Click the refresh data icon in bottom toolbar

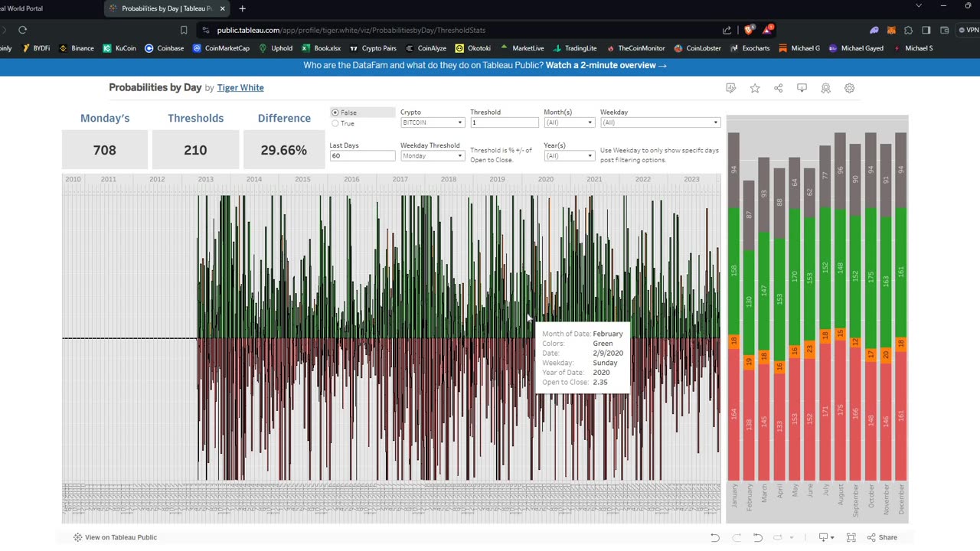[x=779, y=537]
